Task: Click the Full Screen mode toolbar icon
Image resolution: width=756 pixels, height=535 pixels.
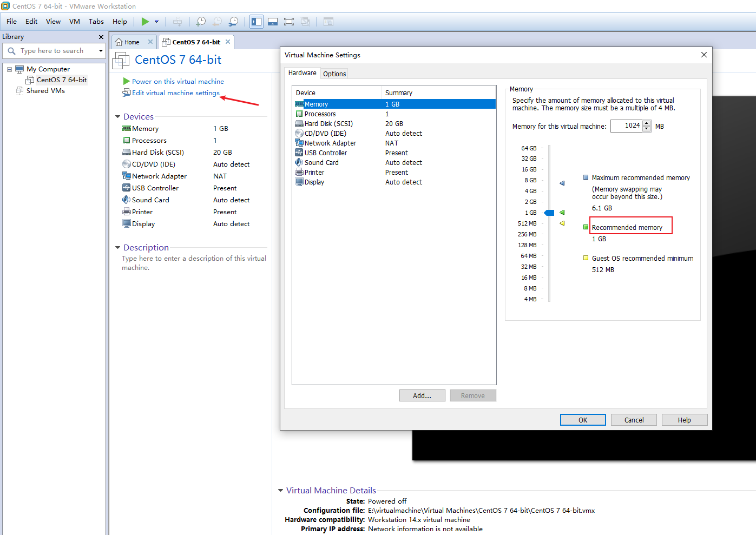Action: 289,22
